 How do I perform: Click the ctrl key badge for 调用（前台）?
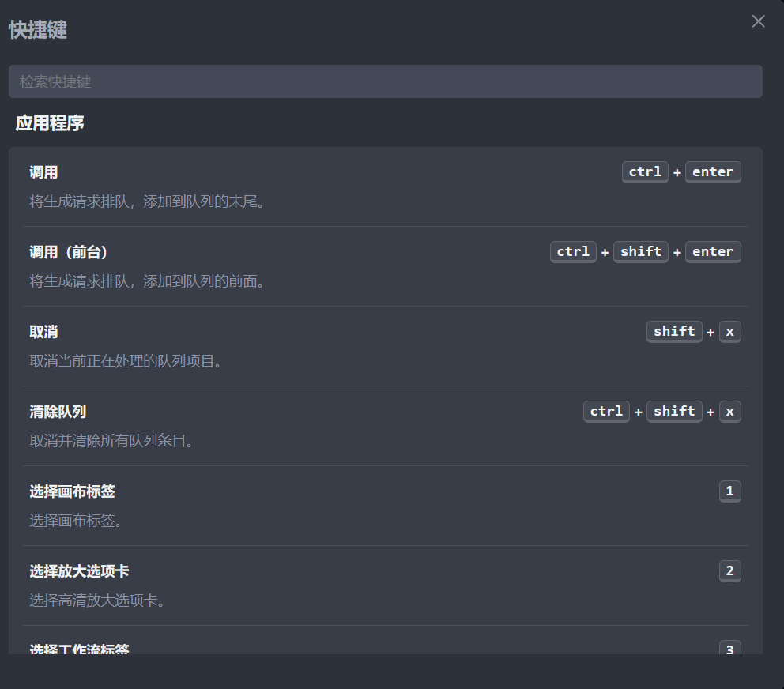tap(573, 252)
